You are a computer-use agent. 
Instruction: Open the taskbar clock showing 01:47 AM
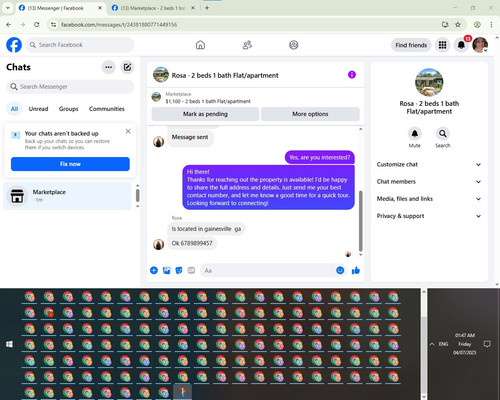tap(465, 344)
